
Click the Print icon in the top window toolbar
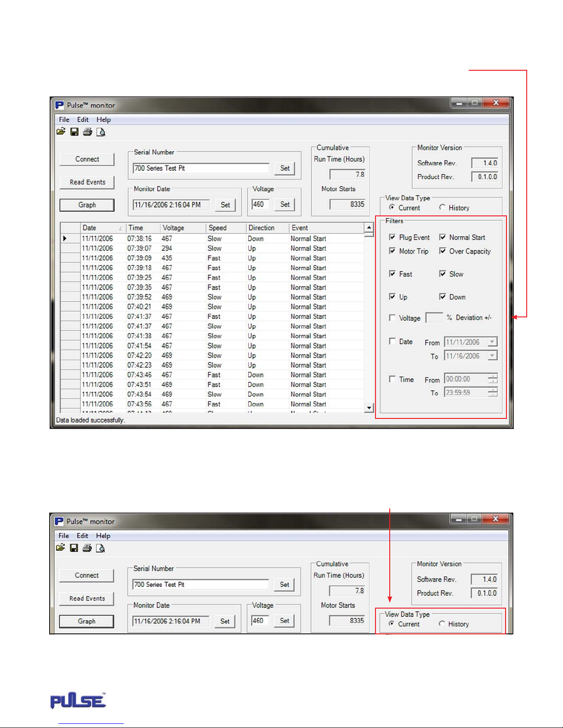click(x=87, y=132)
